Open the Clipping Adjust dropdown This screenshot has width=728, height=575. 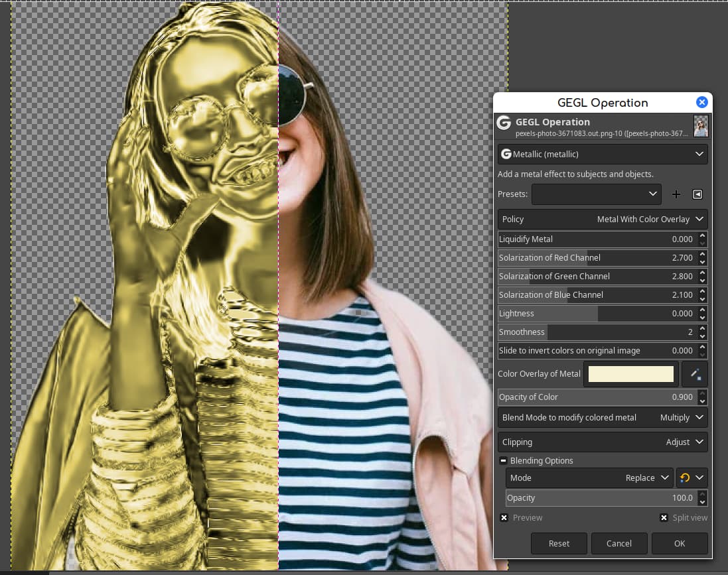[603, 442]
